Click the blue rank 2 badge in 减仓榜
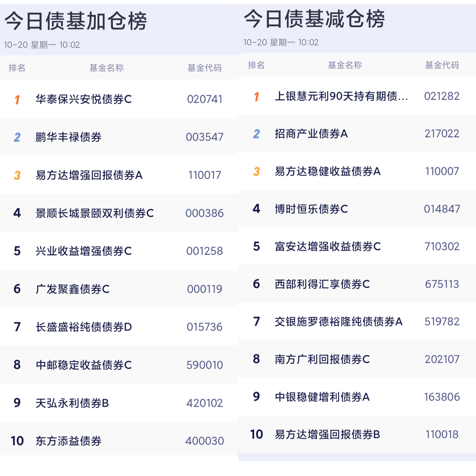This screenshot has height=476, width=476. click(x=256, y=134)
